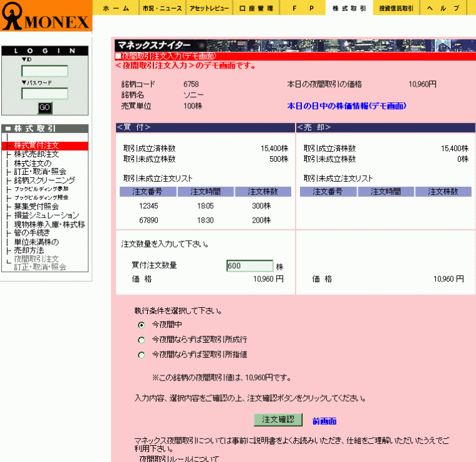Viewport: 476px width, 462px height.
Task: Open 損益シミュレーション in the sidebar
Action: pyautogui.click(x=46, y=215)
